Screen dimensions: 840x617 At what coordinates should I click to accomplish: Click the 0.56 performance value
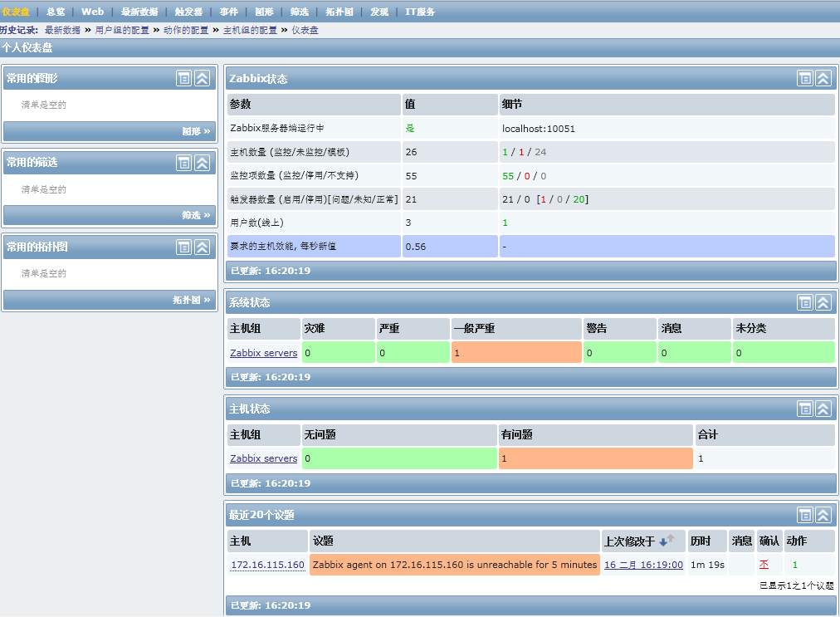(416, 247)
